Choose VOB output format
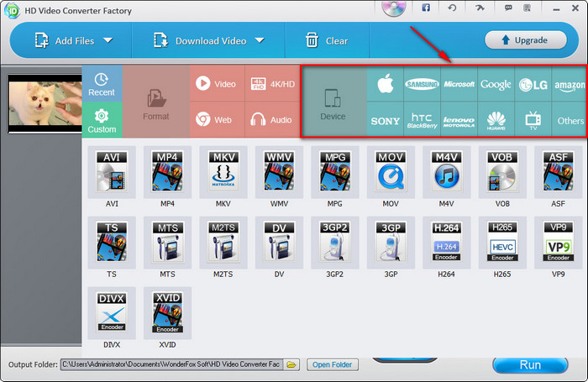The height and width of the screenshot is (382, 588). [x=502, y=172]
